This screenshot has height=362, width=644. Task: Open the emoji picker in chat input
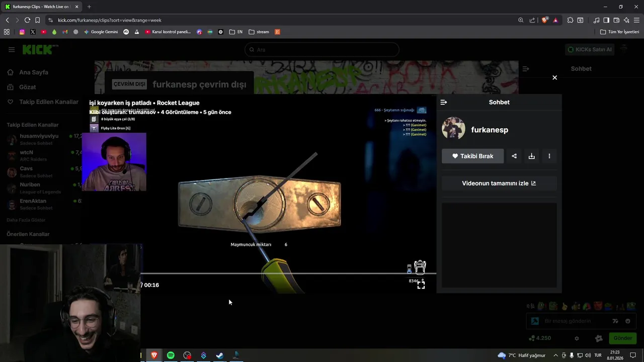pyautogui.click(x=627, y=321)
